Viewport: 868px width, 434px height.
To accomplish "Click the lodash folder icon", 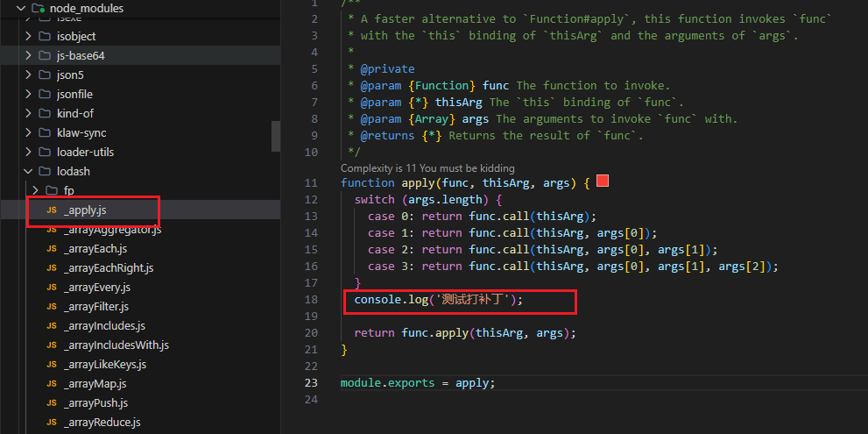I will click(45, 171).
